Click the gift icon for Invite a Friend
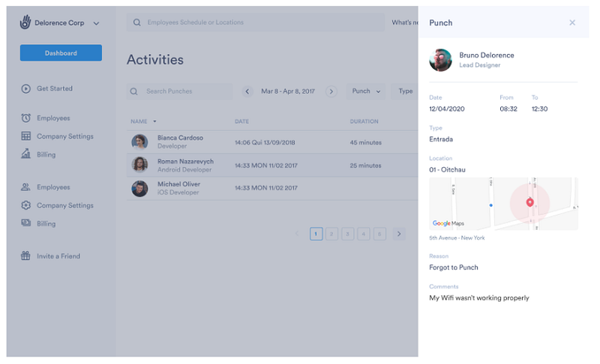The height and width of the screenshot is (364, 600). [25, 255]
